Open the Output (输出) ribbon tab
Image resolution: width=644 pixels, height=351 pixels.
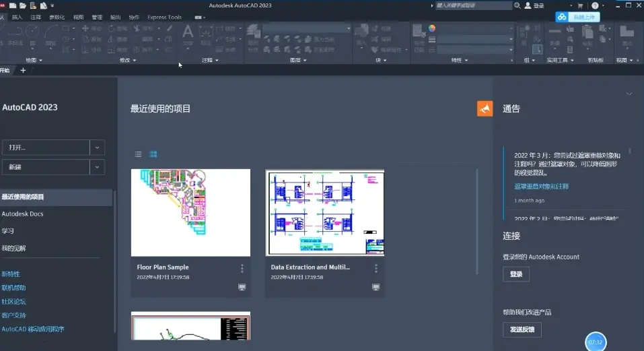116,18
